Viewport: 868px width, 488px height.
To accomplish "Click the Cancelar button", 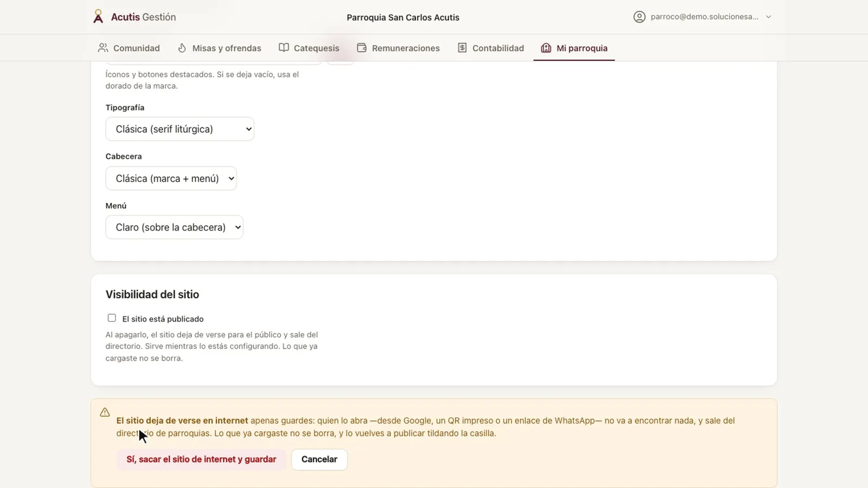I will tap(320, 459).
